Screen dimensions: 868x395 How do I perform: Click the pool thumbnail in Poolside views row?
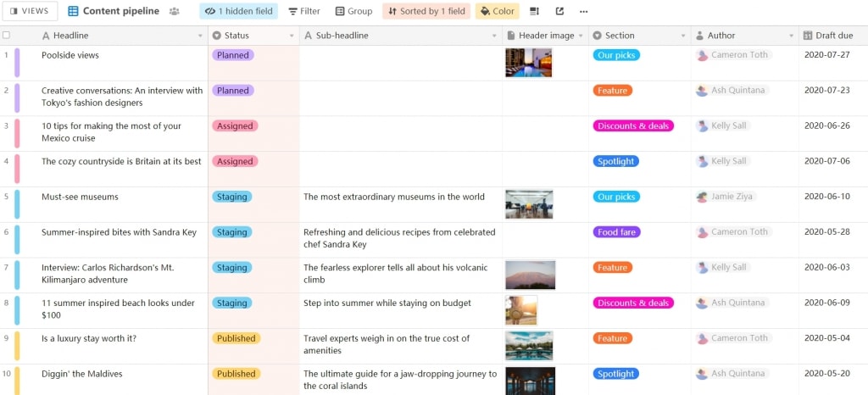pyautogui.click(x=528, y=63)
